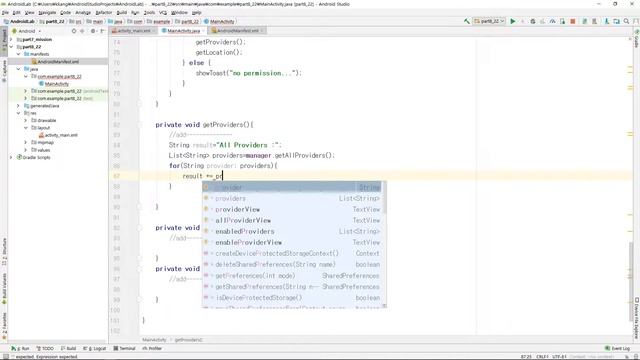Expand the generatedJava folder
640x360 pixels.
pos(18,106)
